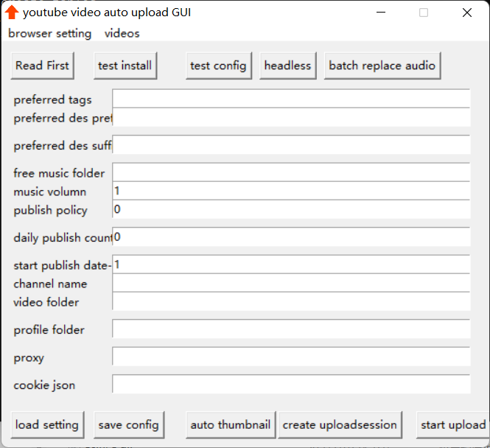Viewport: 490px width, 448px height.
Task: Click the cookie json input field
Action: (x=291, y=384)
